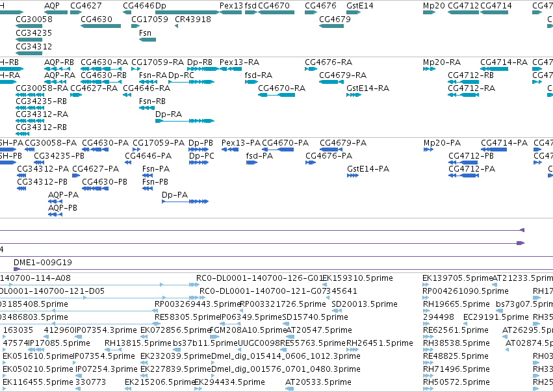Click the CG34235-PB protein label
The width and height of the screenshot is (553, 392).
tap(59, 156)
